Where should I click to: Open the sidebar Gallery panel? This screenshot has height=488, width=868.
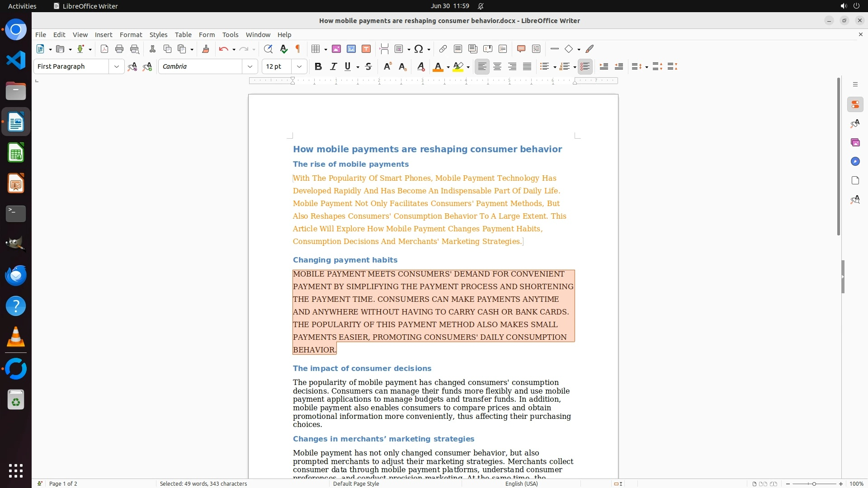pyautogui.click(x=855, y=142)
